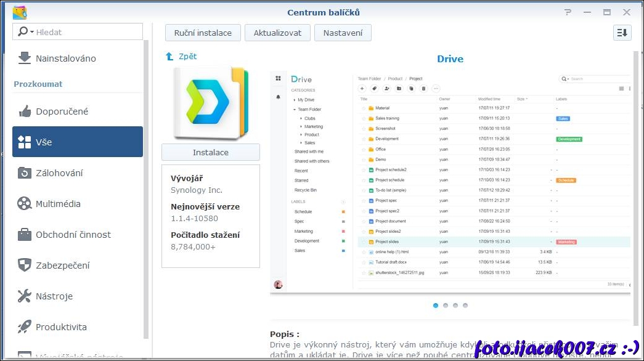
Task: Go back using Zpět link
Action: pyautogui.click(x=182, y=56)
